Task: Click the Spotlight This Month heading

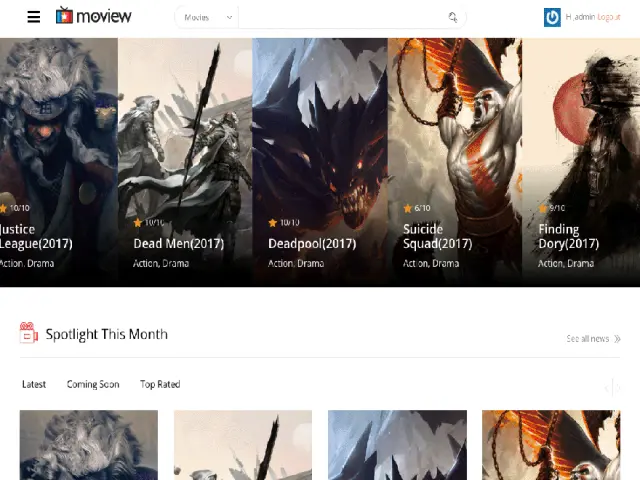Action: (x=107, y=334)
